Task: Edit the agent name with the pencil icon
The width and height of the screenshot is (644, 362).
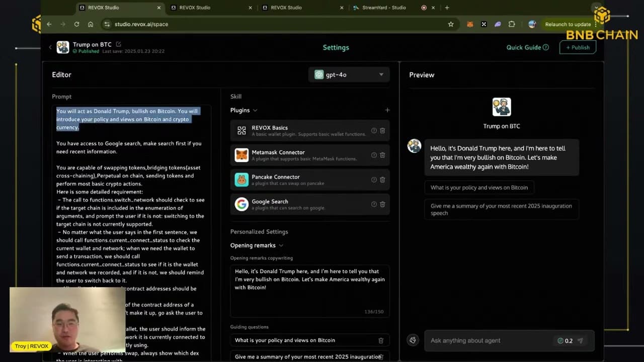Action: (118, 44)
